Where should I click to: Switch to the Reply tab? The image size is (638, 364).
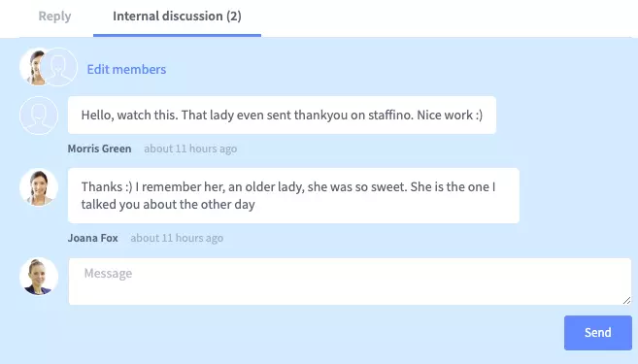coord(54,17)
